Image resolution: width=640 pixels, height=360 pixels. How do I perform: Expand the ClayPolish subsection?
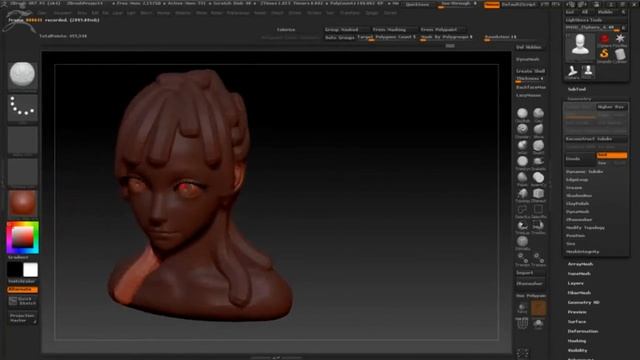(x=578, y=203)
